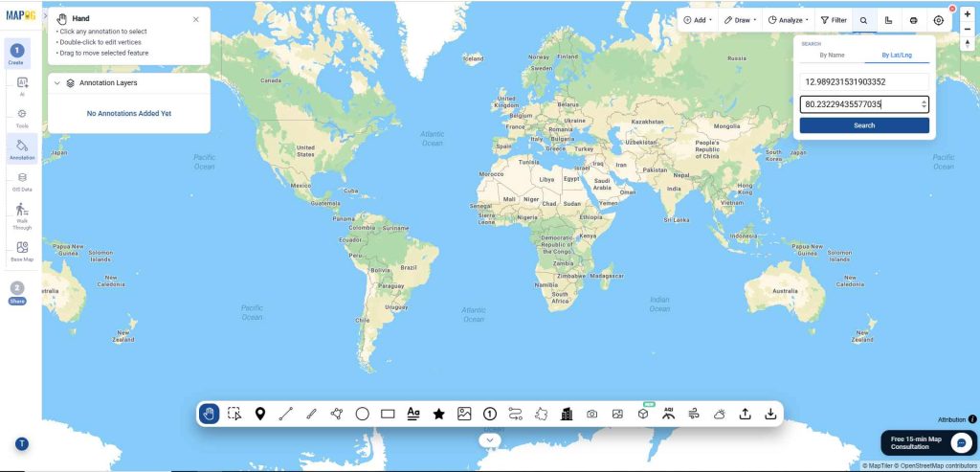
Task: Click the longitude field 80.23229435577035
Action: 864,104
